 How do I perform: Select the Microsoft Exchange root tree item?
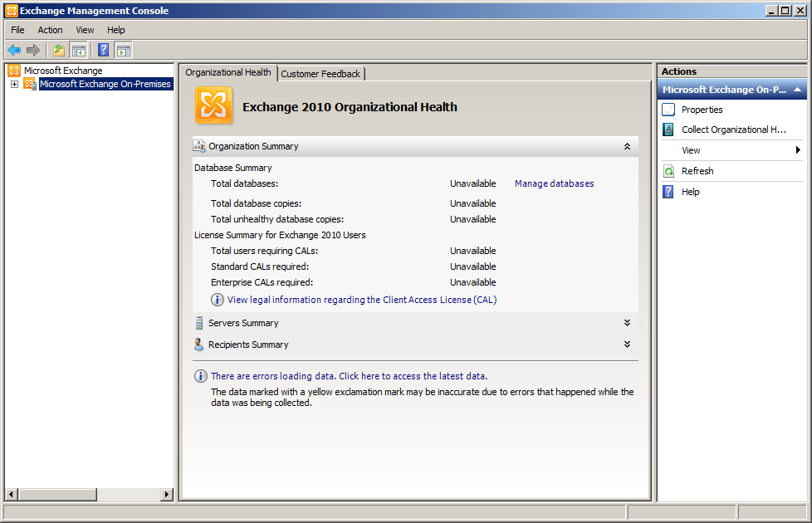[62, 71]
